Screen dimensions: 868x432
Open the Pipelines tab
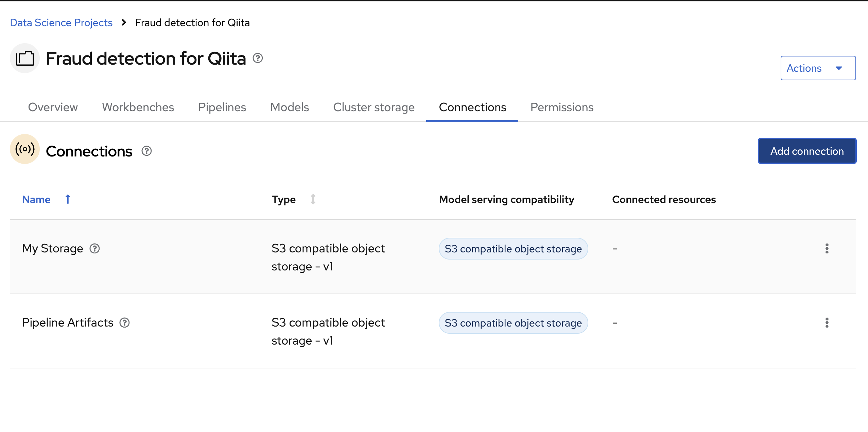[222, 107]
